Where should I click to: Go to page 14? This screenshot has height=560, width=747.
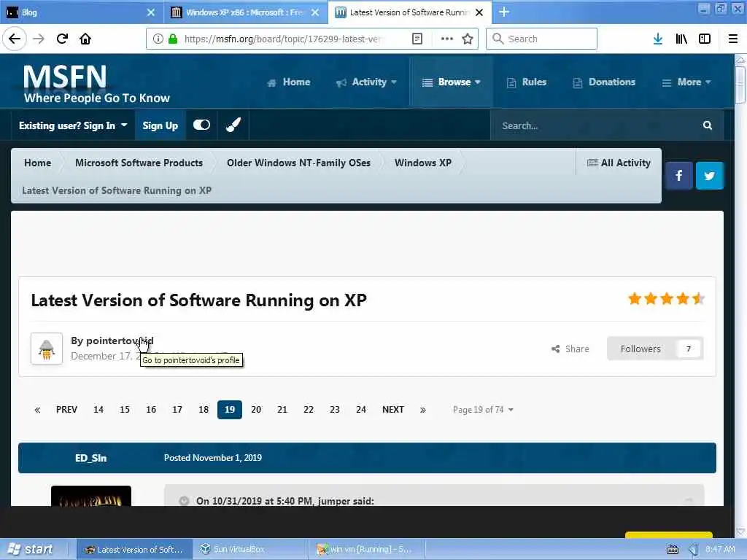pos(98,410)
